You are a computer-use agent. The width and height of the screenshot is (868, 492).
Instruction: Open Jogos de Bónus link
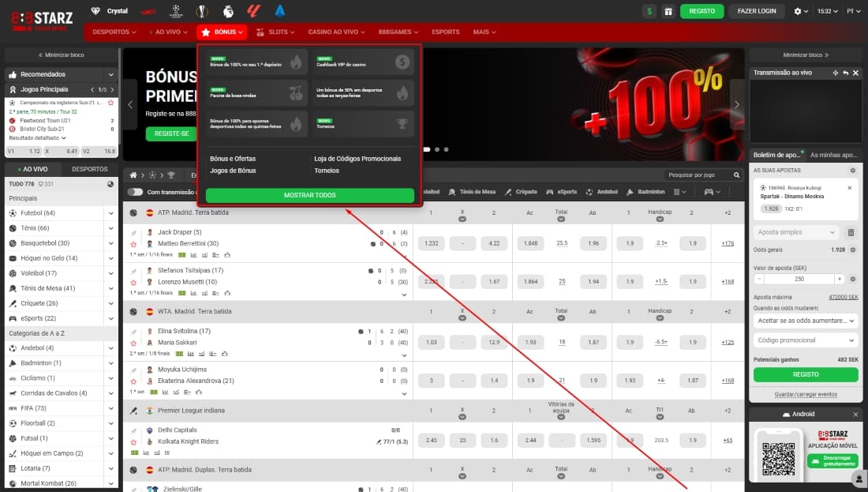(x=233, y=171)
